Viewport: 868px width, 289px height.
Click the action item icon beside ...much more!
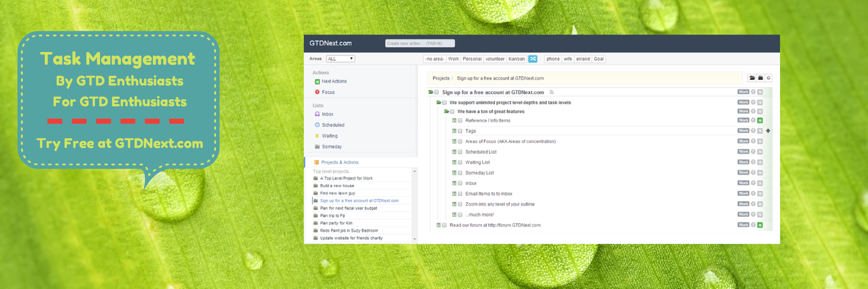pyautogui.click(x=454, y=214)
